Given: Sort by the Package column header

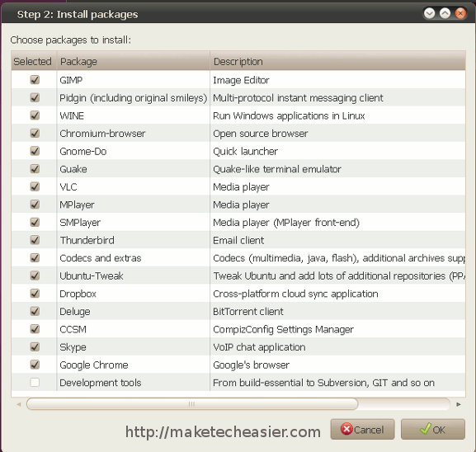Looking at the screenshot, I should (133, 61).
